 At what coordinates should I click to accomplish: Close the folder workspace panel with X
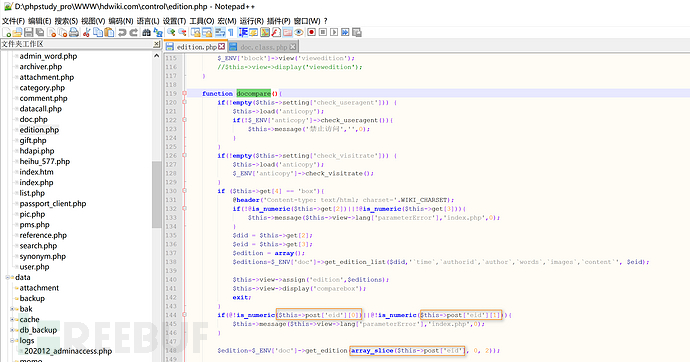156,44
